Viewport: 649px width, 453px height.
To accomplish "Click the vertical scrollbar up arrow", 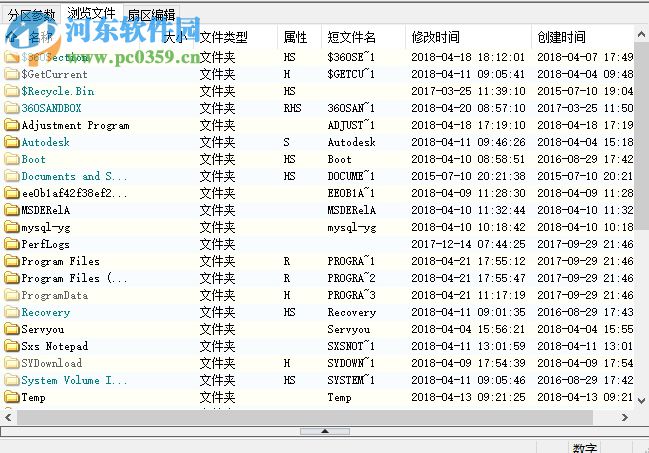I will [x=641, y=35].
